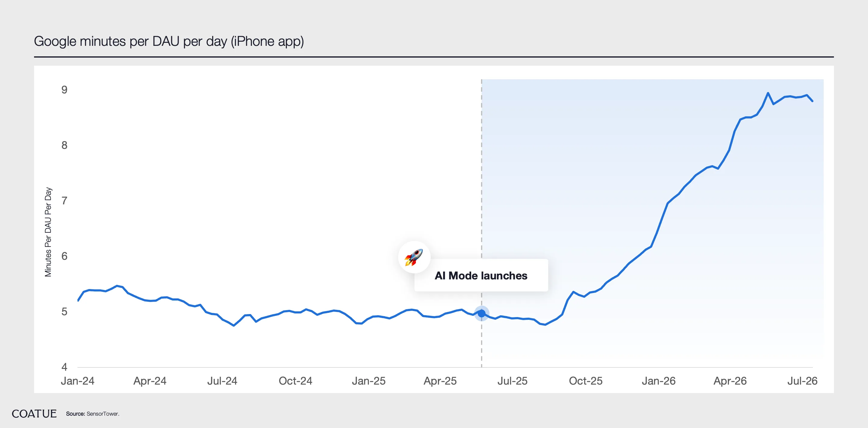868x428 pixels.
Task: Click the Jul-25 axis label
Action: point(512,381)
